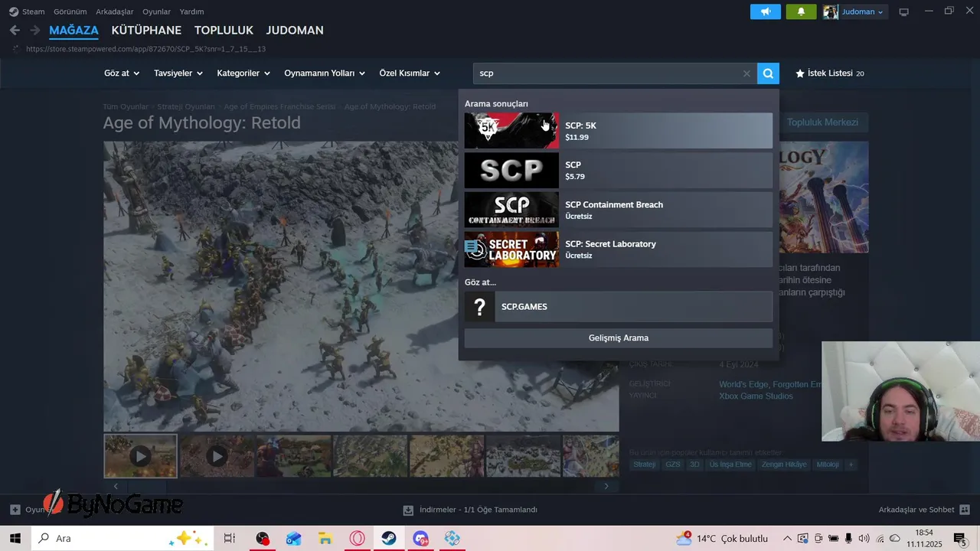Click the magnifier search button
Screen dimensions: 980x551
coord(768,73)
